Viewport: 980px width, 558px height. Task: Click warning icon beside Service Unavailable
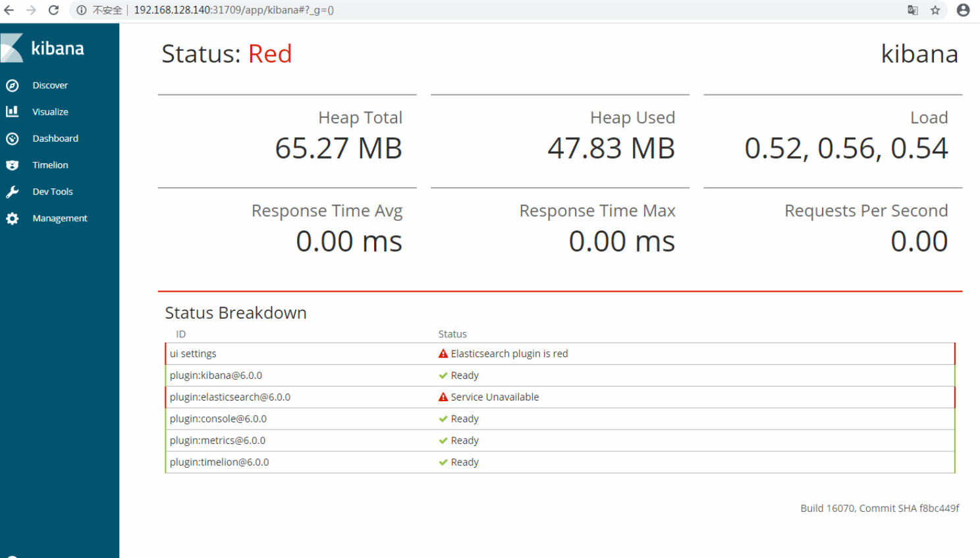click(443, 397)
